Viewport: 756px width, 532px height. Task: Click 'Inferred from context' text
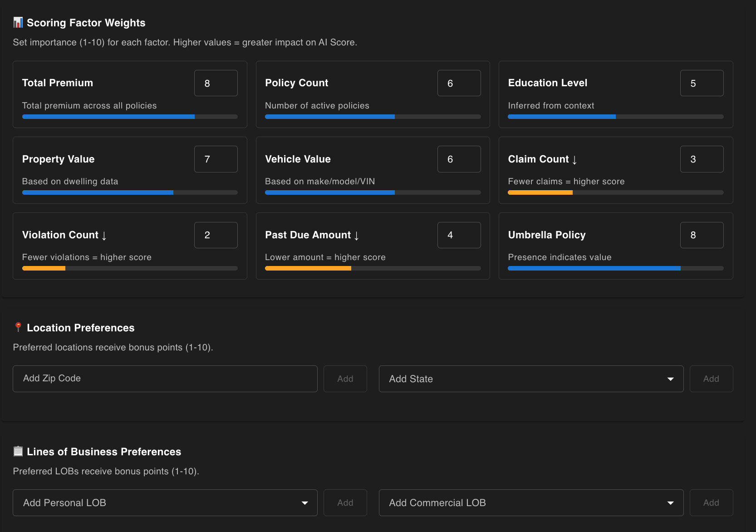551,105
